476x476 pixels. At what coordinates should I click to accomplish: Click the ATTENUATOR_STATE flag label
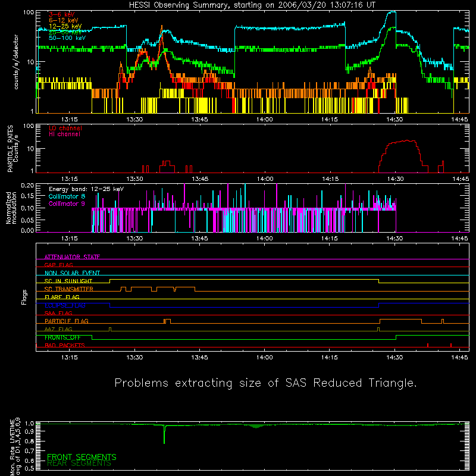72,257
